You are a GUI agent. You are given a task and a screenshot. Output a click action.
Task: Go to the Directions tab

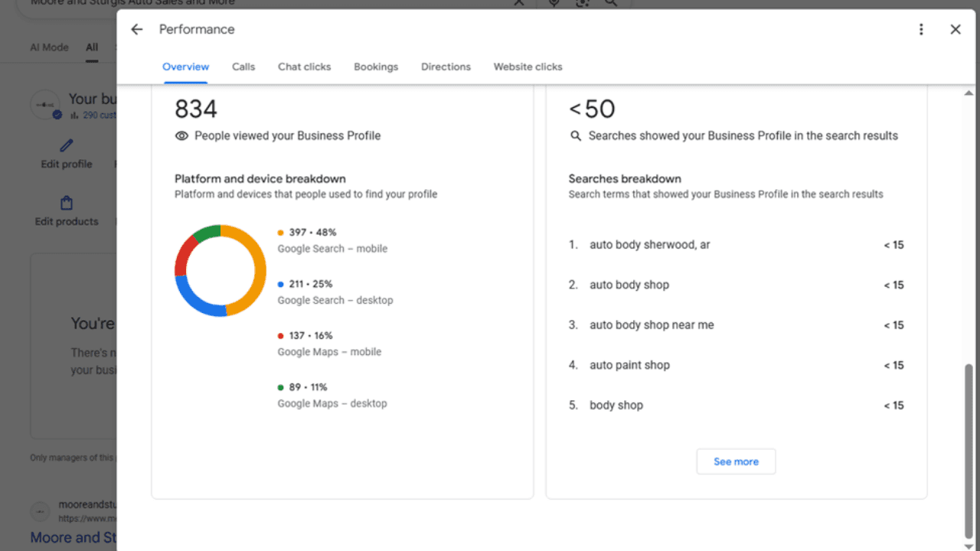tap(446, 67)
